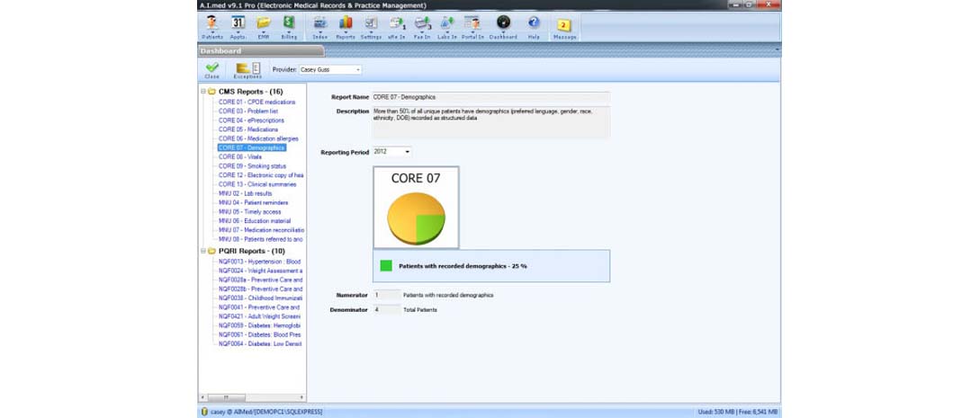Screen dimensions: 980x418
Task: Collapse the PQRI Reports tree group
Action: tap(203, 251)
